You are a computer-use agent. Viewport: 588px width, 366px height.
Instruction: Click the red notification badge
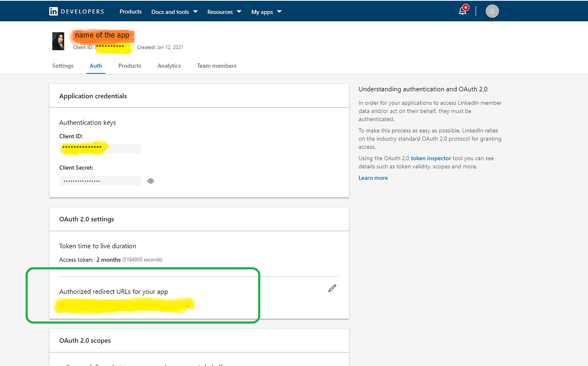(x=466, y=7)
